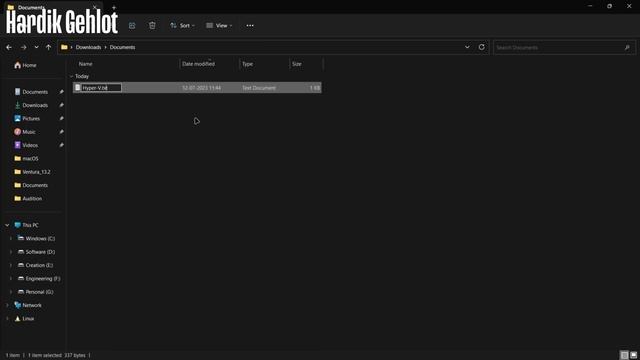Click Documents in the breadcrumb path
Image resolution: width=640 pixels, height=360 pixels.
122,47
